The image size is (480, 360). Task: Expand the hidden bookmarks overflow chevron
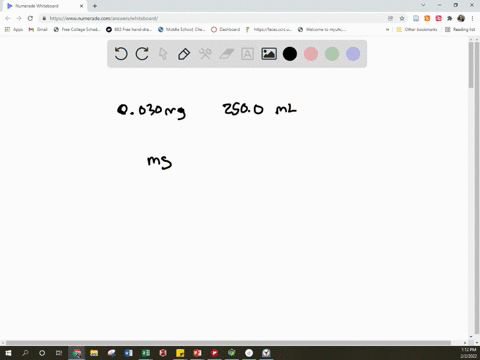(x=387, y=29)
